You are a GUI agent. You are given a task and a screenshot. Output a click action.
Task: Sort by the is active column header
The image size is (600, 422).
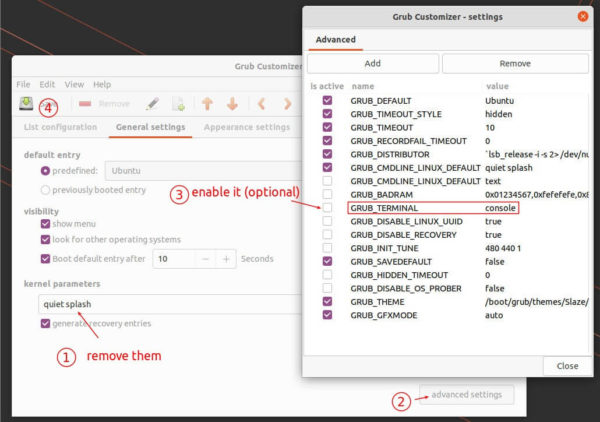click(327, 86)
